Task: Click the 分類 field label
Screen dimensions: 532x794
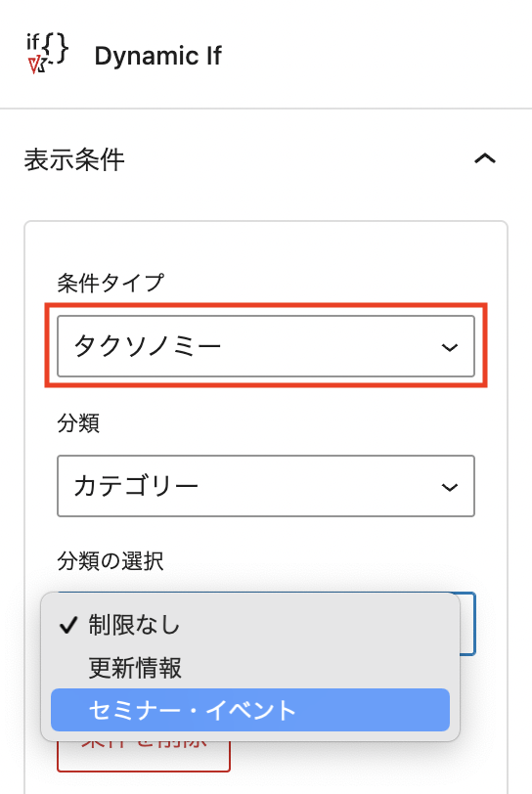Action: [78, 422]
